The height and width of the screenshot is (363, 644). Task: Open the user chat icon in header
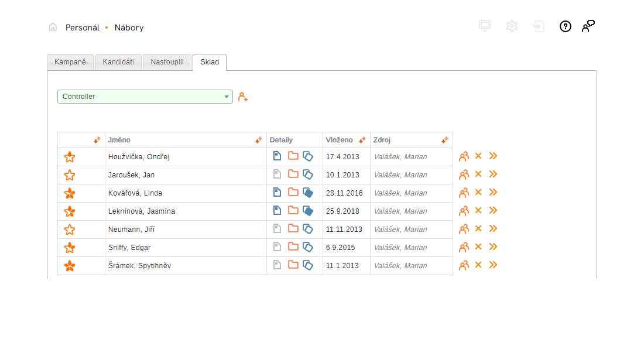[x=588, y=26]
